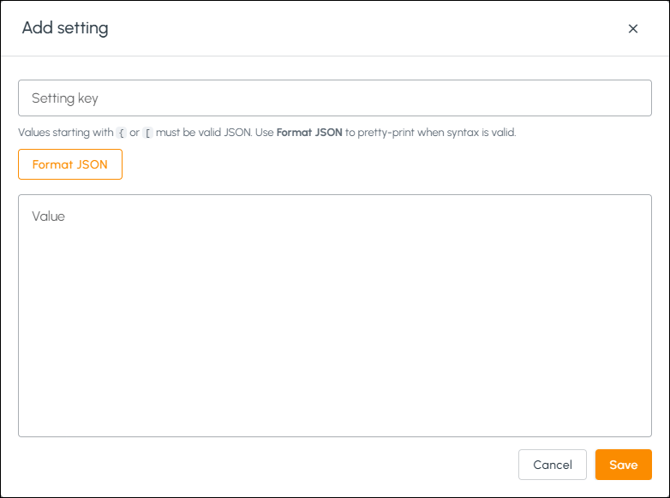Click the 'Add setting' dialog title
This screenshot has height=498, width=670.
(x=65, y=28)
